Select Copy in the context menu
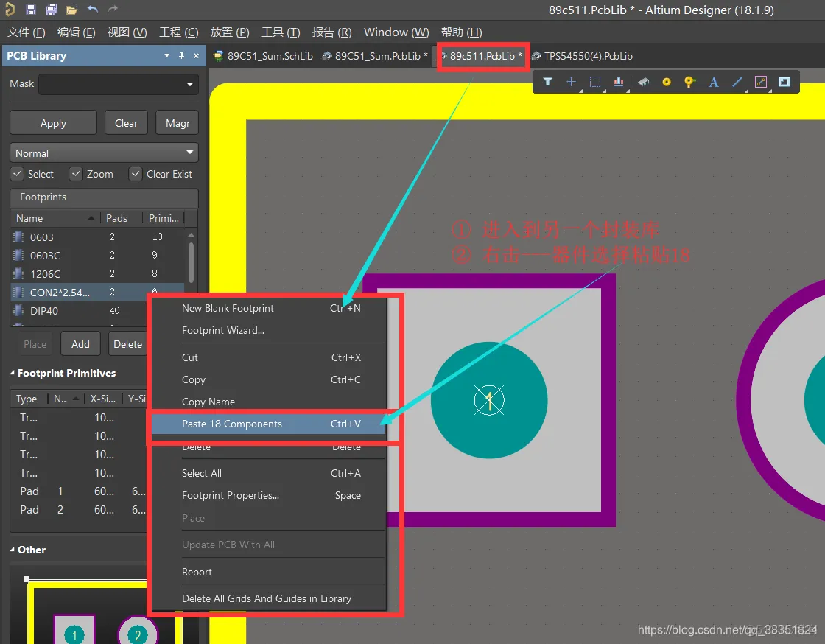This screenshot has width=825, height=644. click(x=269, y=379)
